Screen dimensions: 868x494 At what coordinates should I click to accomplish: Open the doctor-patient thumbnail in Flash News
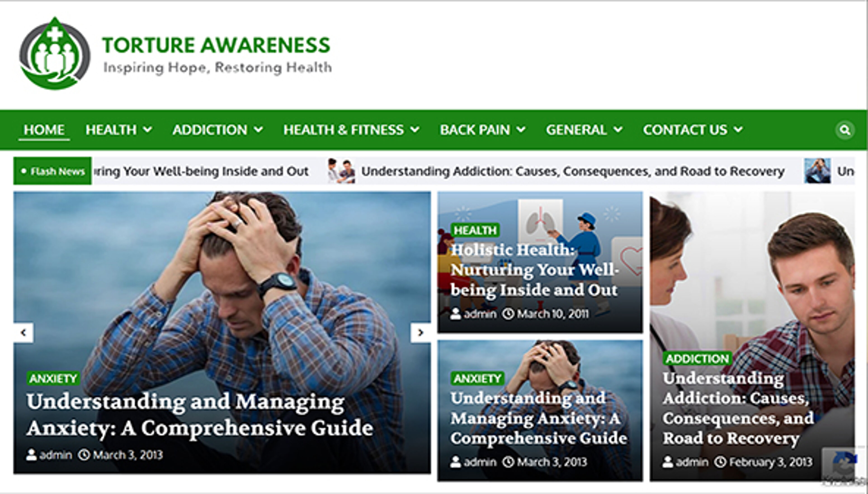click(341, 171)
